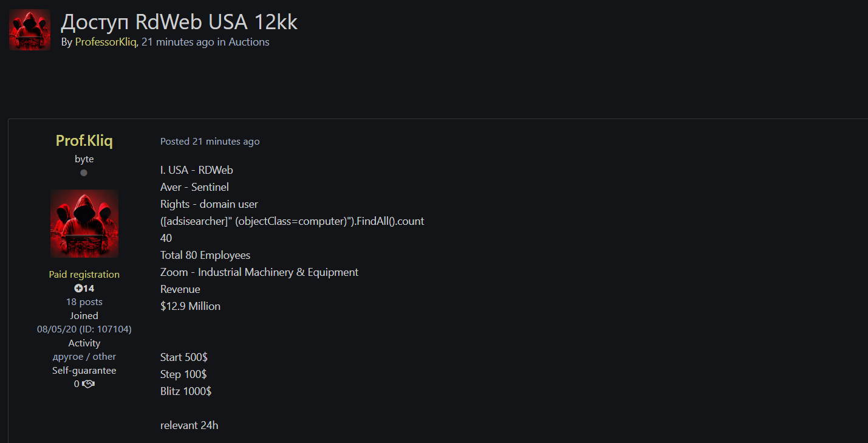Open the large hooded-figures avatar in post sidebar
Screen dimensions: 868x443
(84, 223)
